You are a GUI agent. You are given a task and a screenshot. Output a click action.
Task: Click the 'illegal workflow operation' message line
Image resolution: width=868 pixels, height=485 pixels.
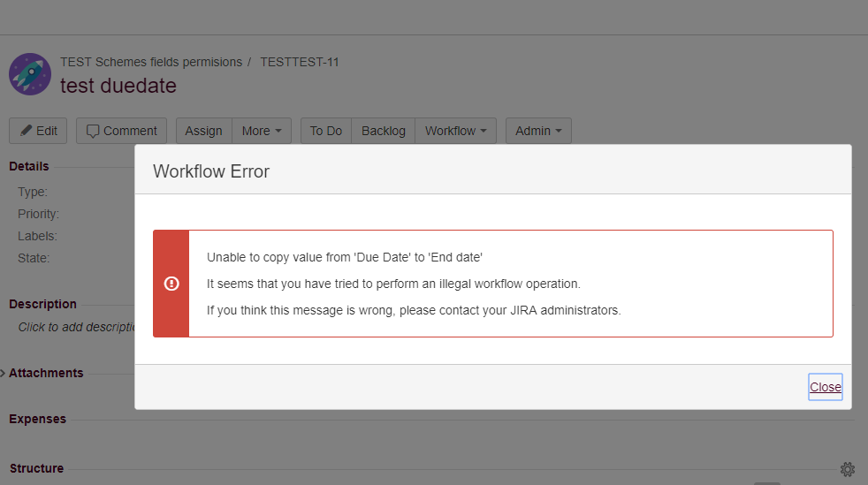coord(393,284)
